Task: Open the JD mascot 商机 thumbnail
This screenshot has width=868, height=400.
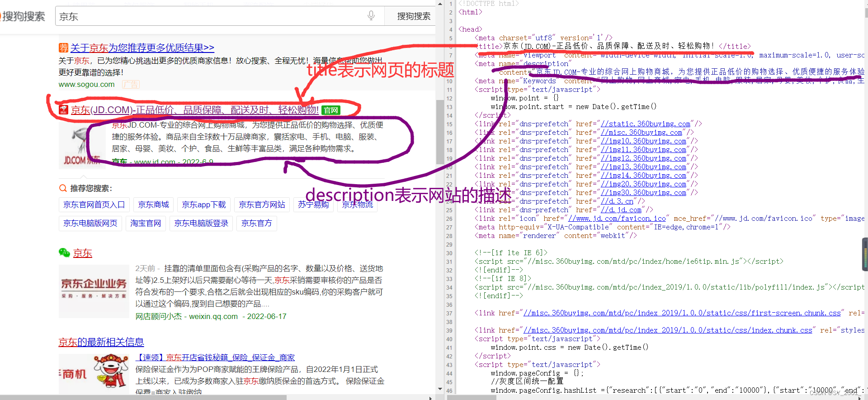Action: click(x=94, y=373)
